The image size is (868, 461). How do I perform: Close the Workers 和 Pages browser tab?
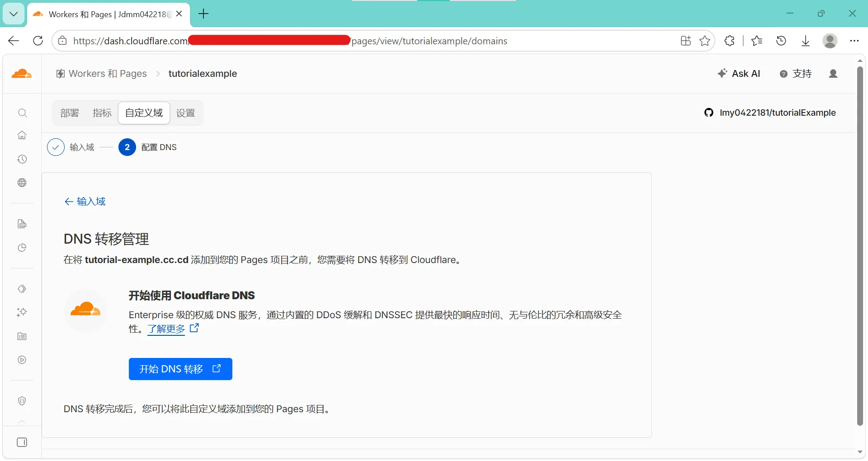click(179, 14)
